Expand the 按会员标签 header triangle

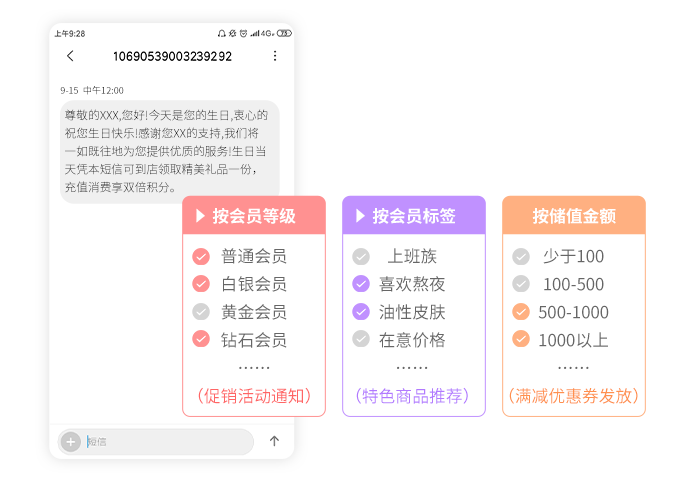click(361, 215)
